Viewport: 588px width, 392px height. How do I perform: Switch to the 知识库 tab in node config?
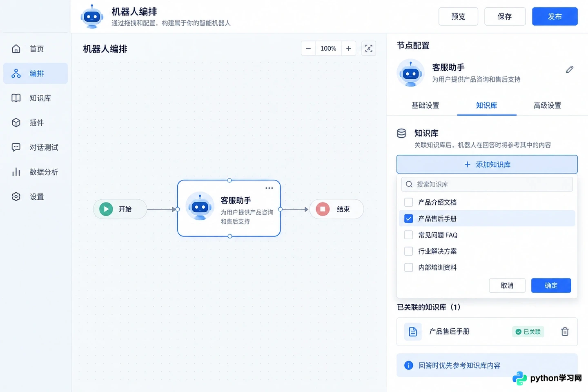(487, 105)
